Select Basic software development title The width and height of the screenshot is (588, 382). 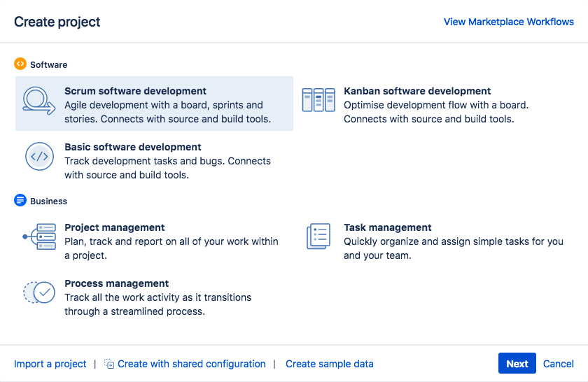coord(133,147)
